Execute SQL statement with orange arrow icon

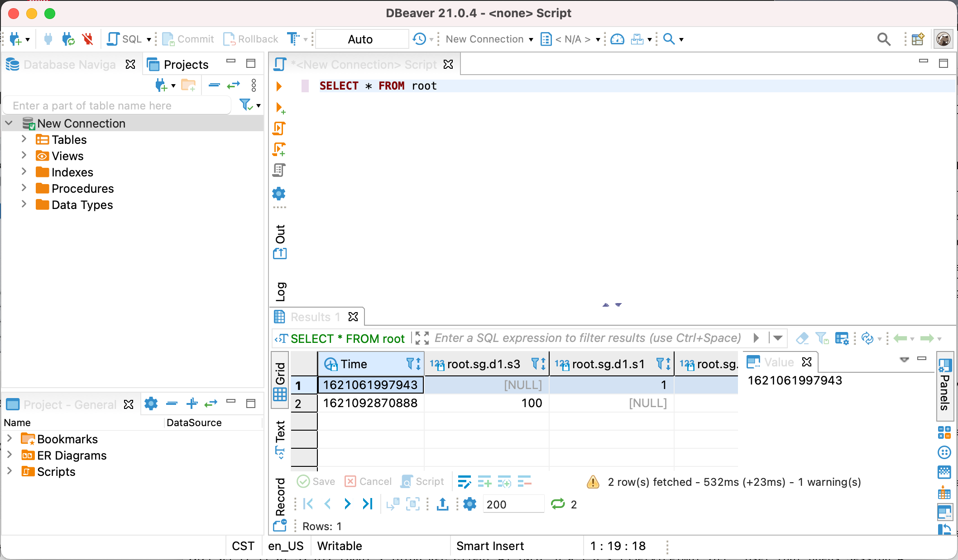(x=279, y=86)
